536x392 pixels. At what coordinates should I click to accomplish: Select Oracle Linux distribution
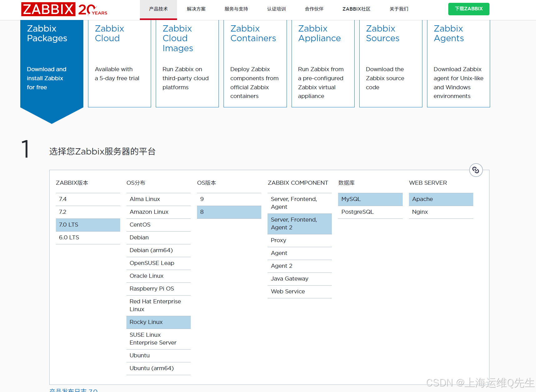(159, 276)
